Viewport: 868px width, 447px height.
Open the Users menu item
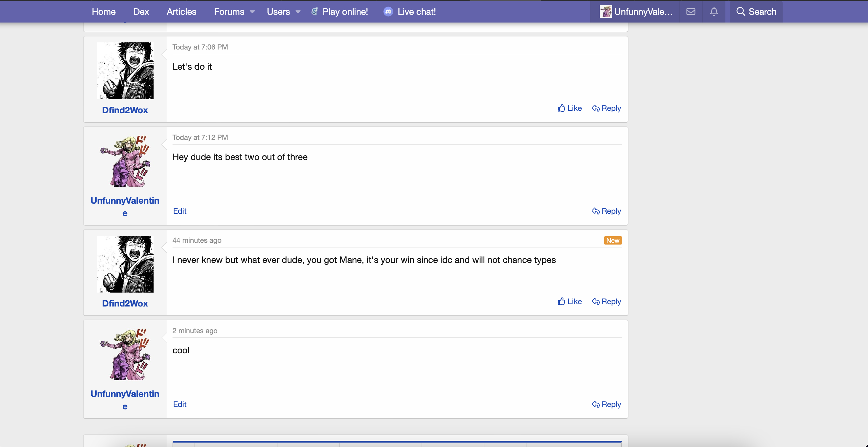coord(278,12)
